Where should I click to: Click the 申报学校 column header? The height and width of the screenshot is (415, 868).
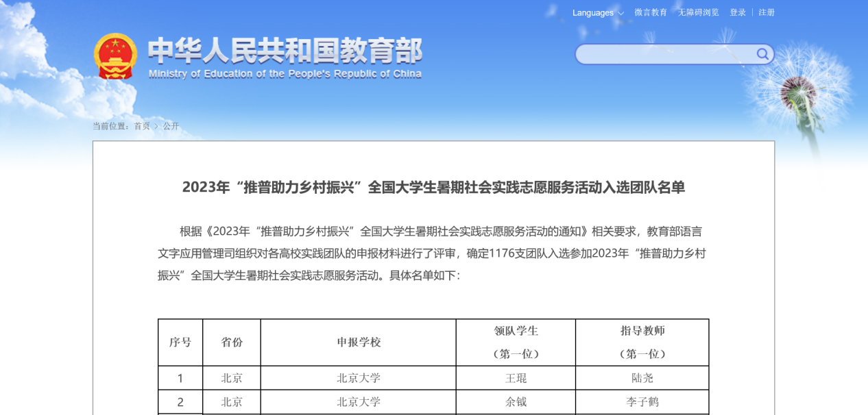pos(359,342)
